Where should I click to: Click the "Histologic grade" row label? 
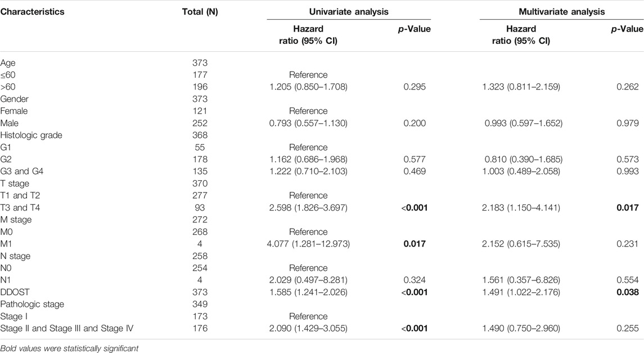coord(31,136)
